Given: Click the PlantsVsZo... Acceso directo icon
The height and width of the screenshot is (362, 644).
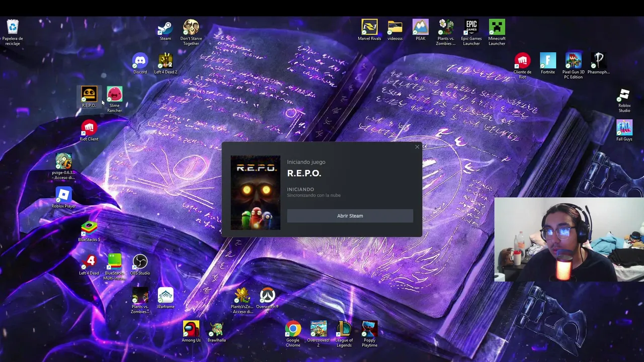Looking at the screenshot, I should tap(242, 301).
